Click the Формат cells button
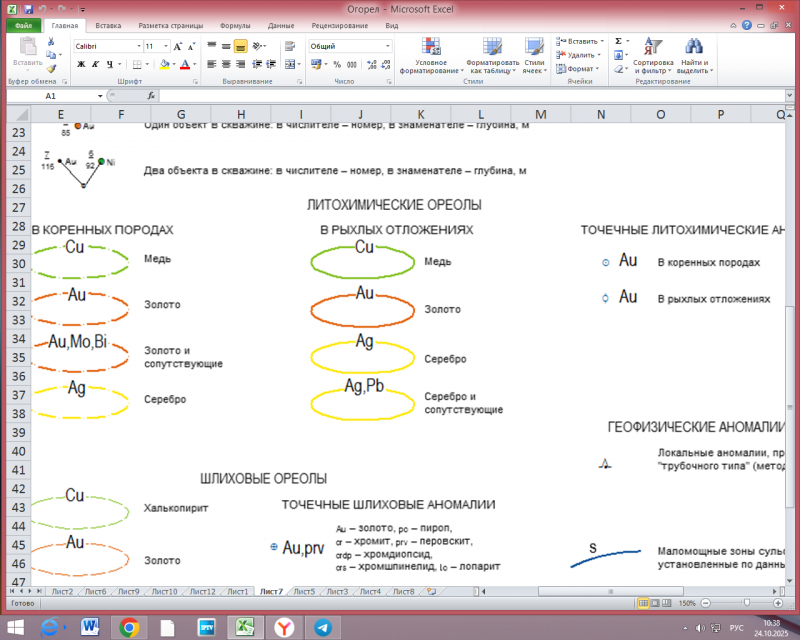 point(579,69)
